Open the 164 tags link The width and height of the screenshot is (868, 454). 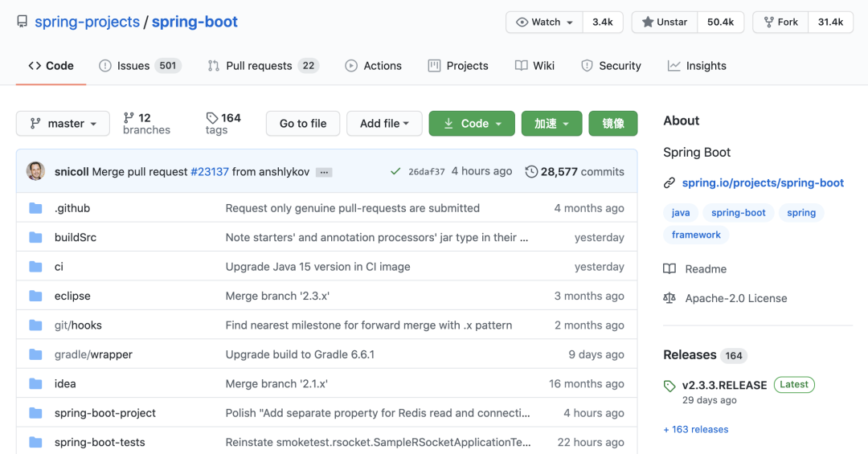pos(223,124)
